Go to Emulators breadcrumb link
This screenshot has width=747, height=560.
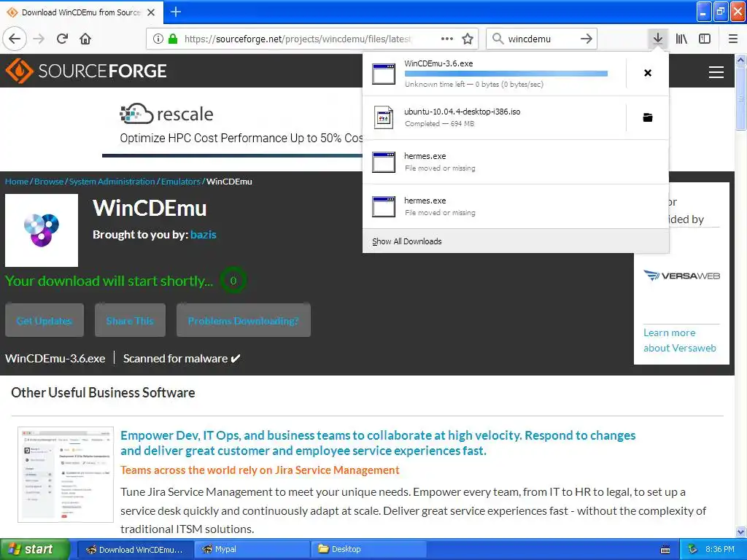(x=181, y=182)
